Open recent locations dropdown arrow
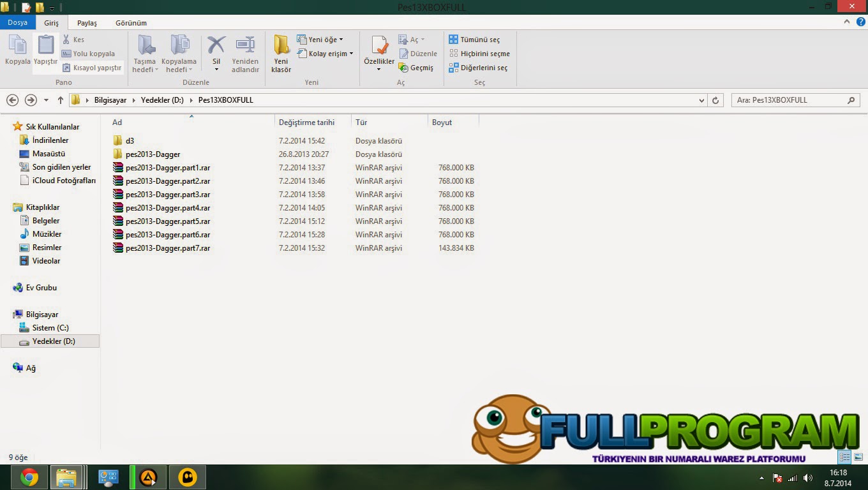This screenshot has width=868, height=490. (x=46, y=100)
